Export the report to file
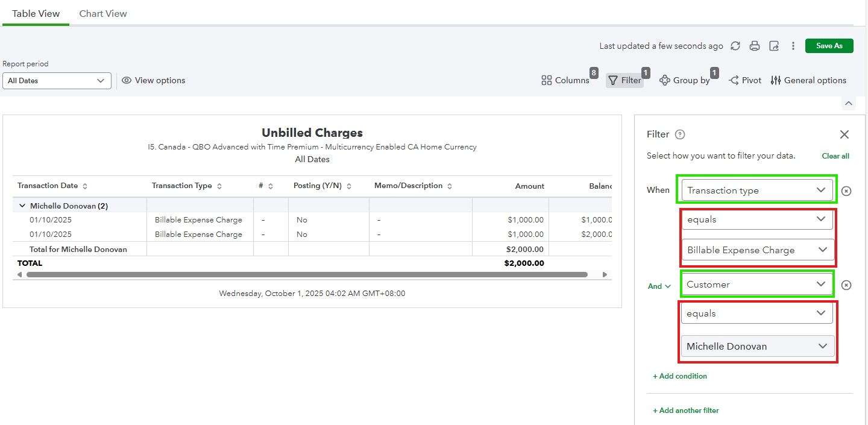This screenshot has height=425, width=868. [774, 46]
